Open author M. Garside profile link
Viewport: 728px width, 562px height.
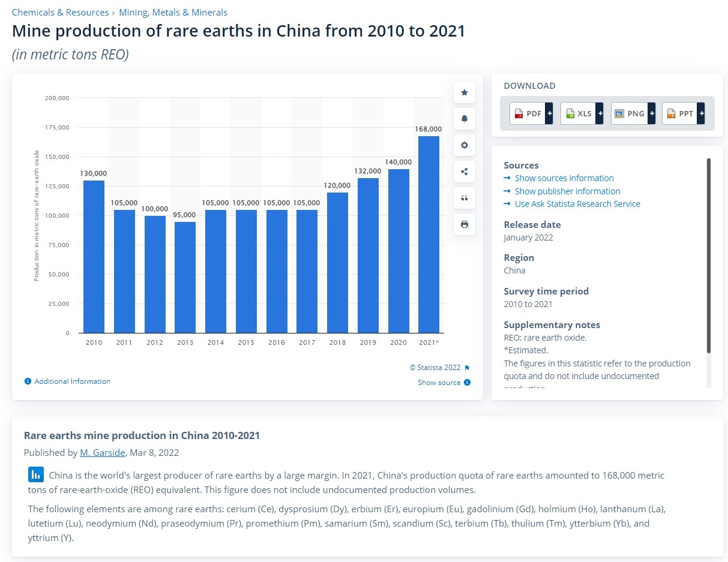[103, 453]
